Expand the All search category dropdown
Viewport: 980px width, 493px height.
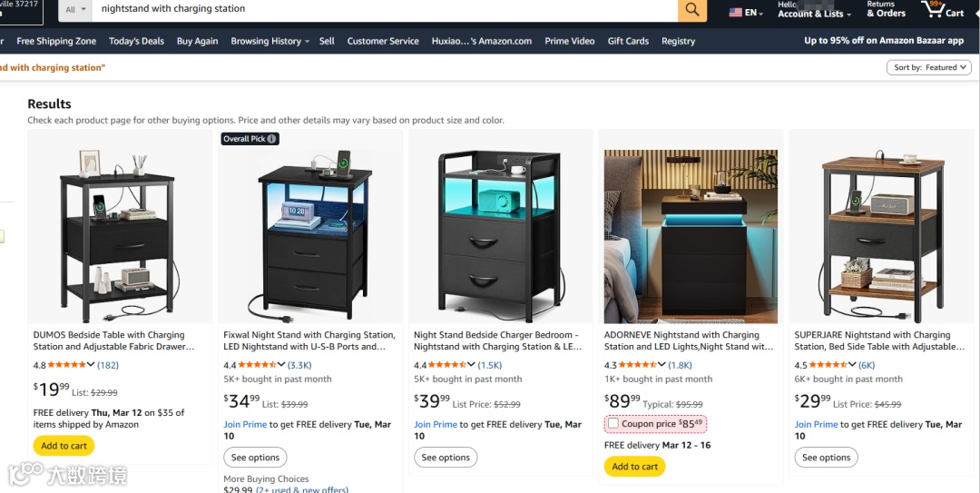point(75,9)
